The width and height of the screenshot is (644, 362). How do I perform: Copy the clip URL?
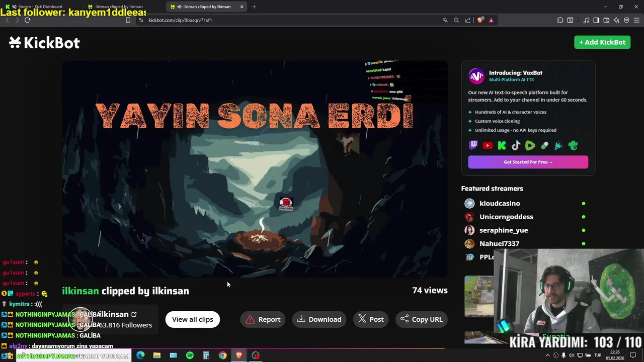[x=422, y=319]
